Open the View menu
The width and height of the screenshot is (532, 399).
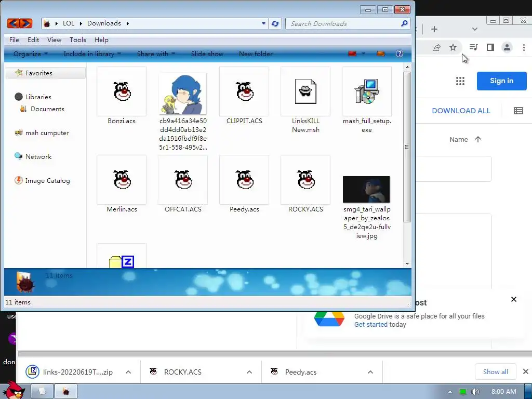[54, 39]
